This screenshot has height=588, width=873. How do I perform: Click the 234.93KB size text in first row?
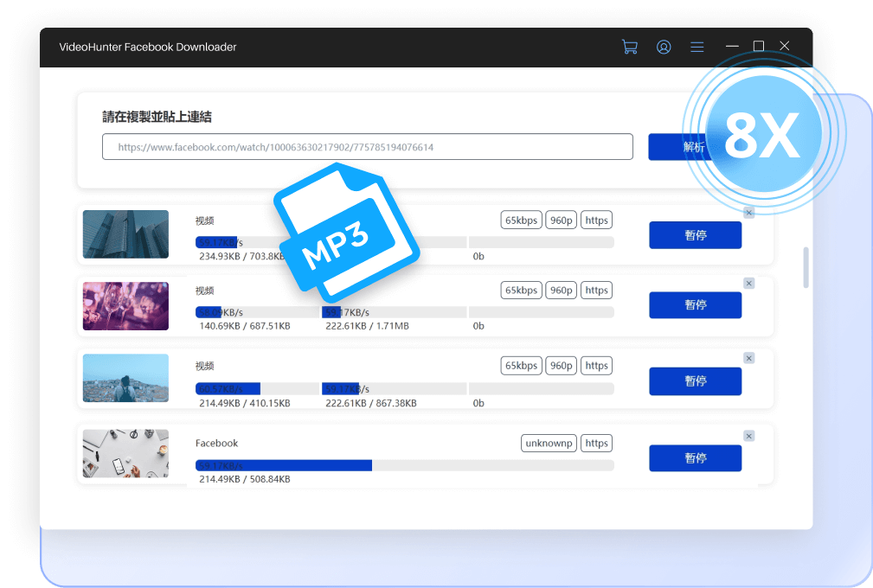click(x=220, y=257)
